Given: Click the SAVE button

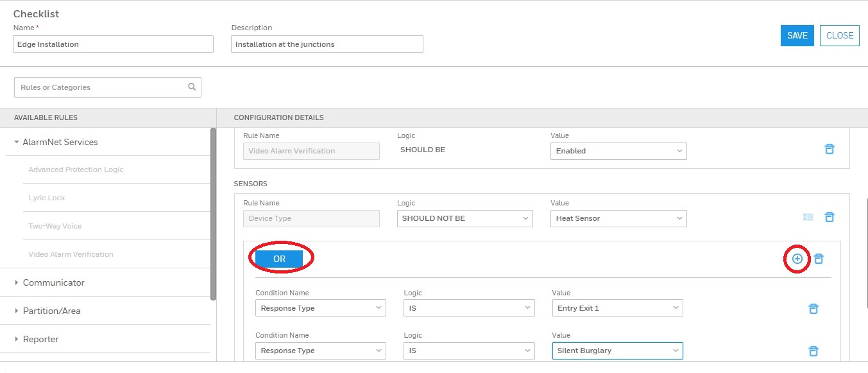Looking at the screenshot, I should tap(797, 36).
